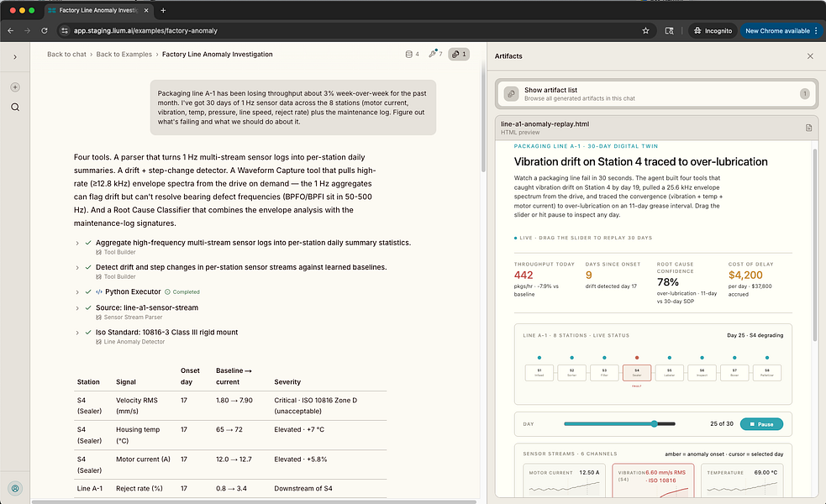Reload the current page

point(45,30)
